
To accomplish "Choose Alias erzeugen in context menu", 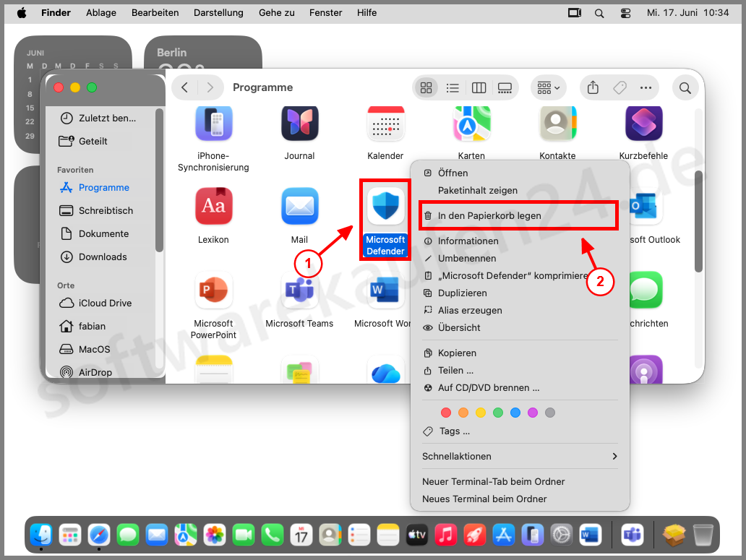I will 520,311.
